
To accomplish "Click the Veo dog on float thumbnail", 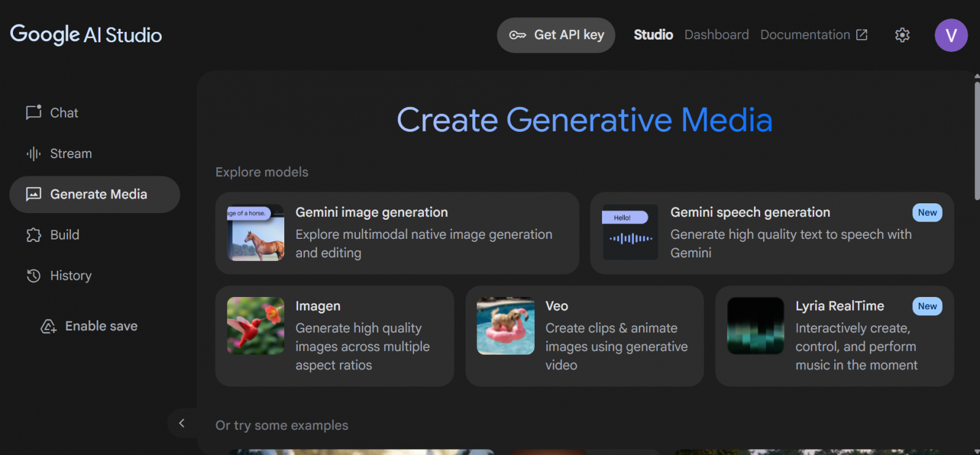I will click(505, 326).
